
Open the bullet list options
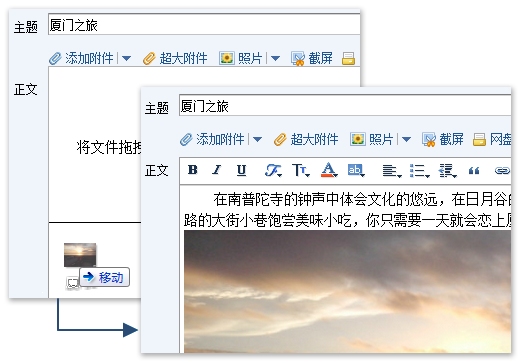pyautogui.click(x=419, y=171)
